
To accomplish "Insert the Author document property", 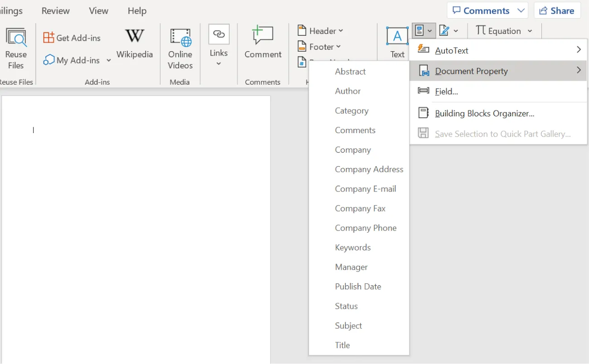I will (348, 91).
